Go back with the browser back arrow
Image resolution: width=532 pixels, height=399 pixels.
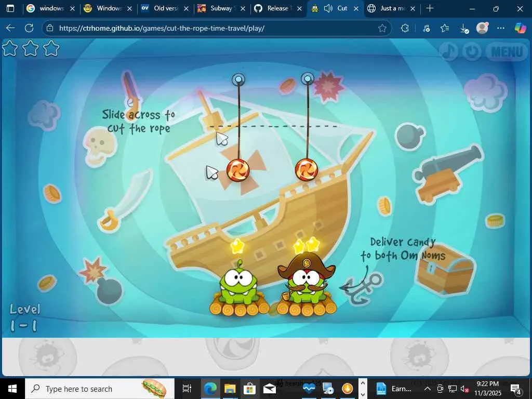pos(10,28)
